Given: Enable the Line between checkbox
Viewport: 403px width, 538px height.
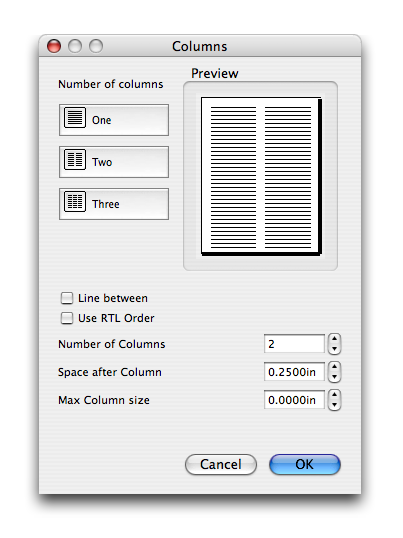Looking at the screenshot, I should pos(67,298).
